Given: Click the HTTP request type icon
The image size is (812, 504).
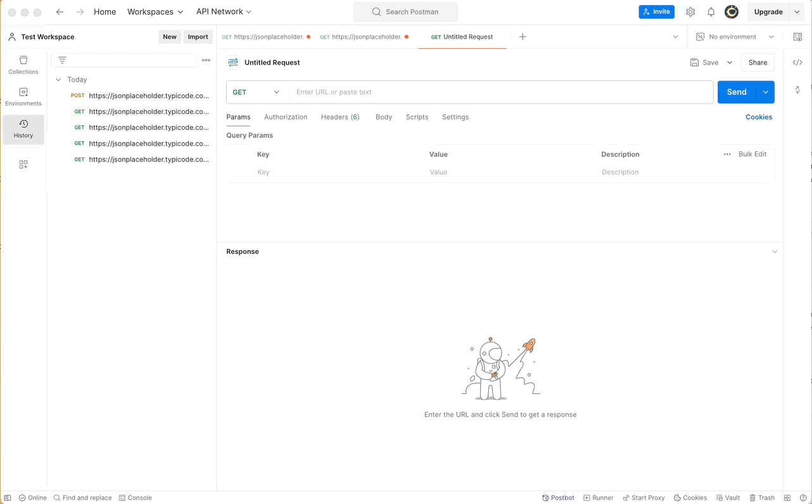Looking at the screenshot, I should pyautogui.click(x=233, y=62).
